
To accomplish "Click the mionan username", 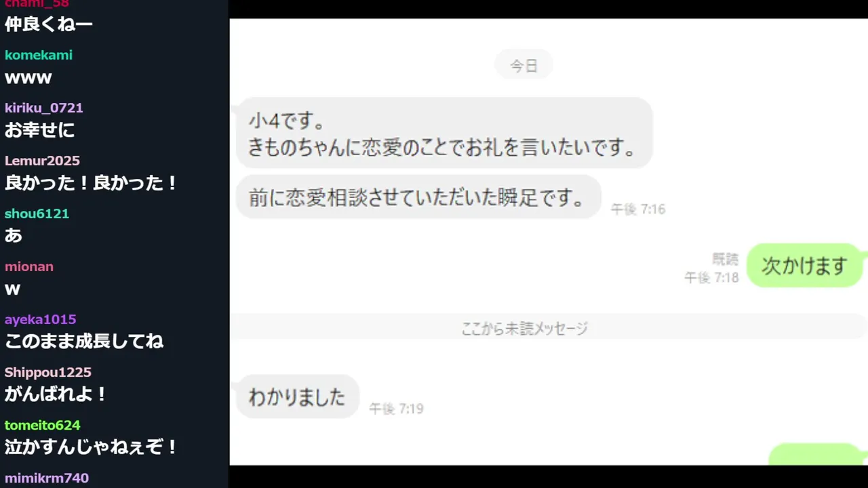I will coord(29,267).
